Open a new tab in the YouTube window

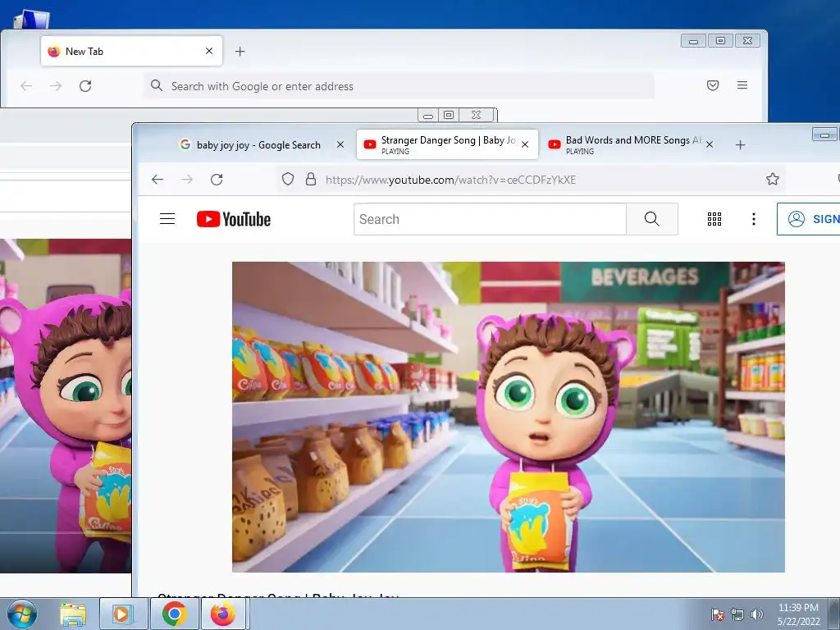741,144
